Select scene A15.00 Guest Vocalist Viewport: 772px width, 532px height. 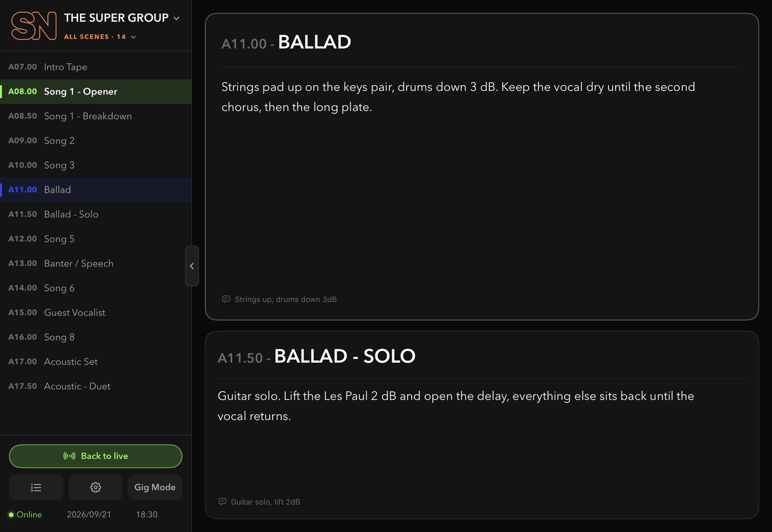click(x=96, y=313)
